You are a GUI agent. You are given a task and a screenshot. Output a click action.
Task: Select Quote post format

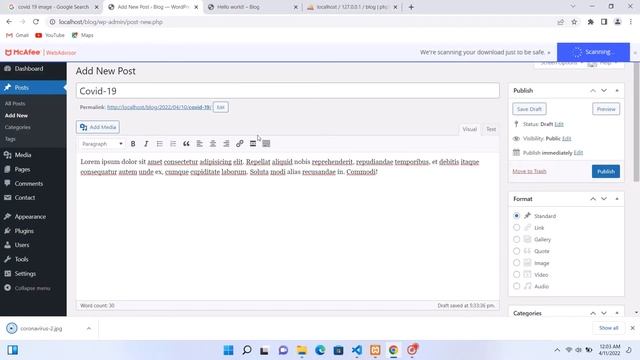(x=516, y=251)
